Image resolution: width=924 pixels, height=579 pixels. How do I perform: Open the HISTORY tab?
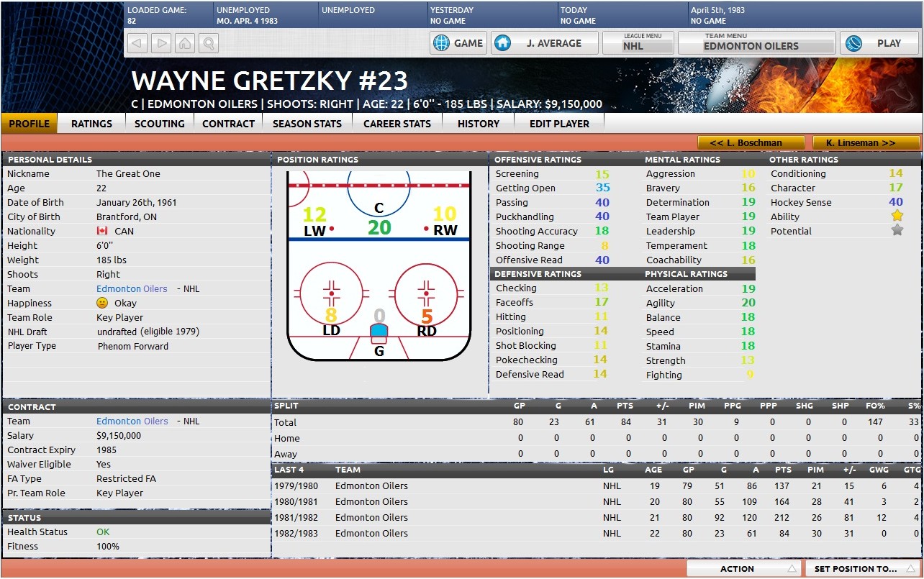point(479,124)
